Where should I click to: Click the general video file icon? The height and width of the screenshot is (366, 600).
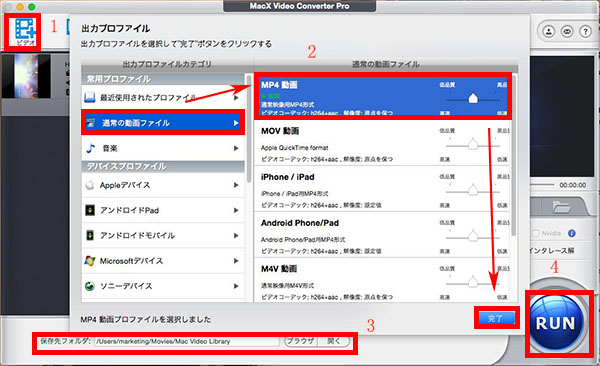[x=91, y=123]
